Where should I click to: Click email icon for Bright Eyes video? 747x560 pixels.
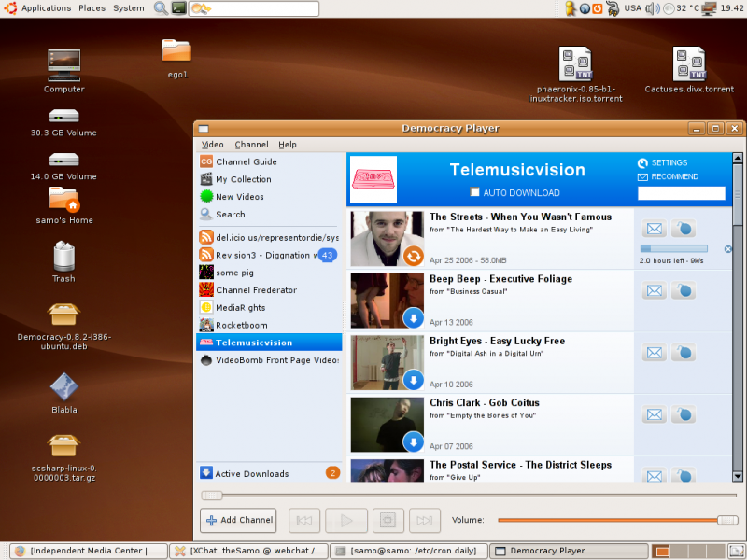[655, 353]
